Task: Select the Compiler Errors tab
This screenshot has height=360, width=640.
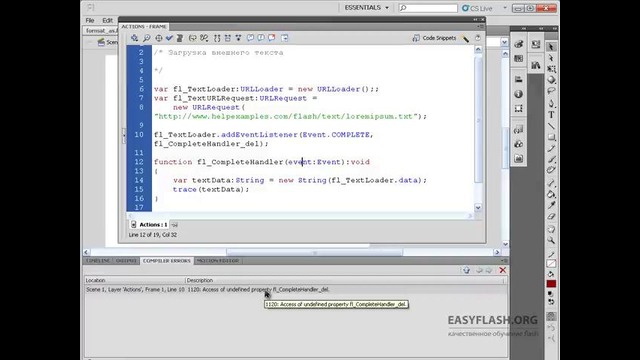Action: click(x=167, y=260)
